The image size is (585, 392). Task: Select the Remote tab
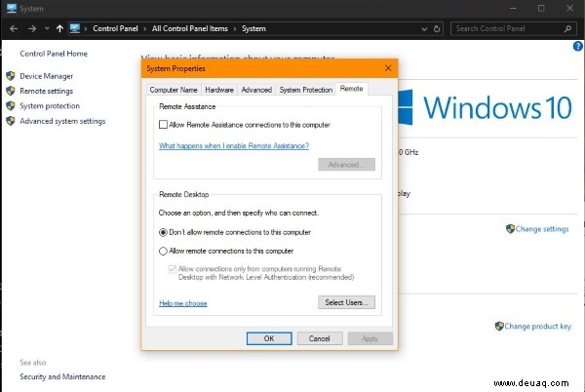pyautogui.click(x=351, y=89)
